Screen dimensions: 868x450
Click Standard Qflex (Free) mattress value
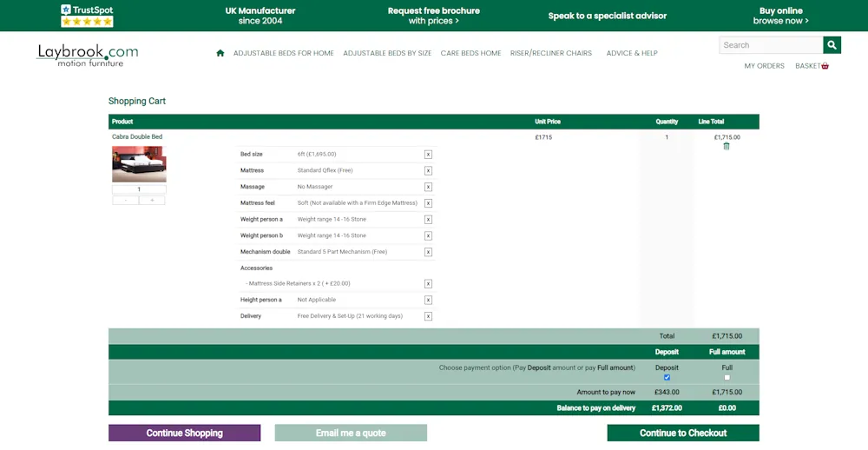pos(325,170)
